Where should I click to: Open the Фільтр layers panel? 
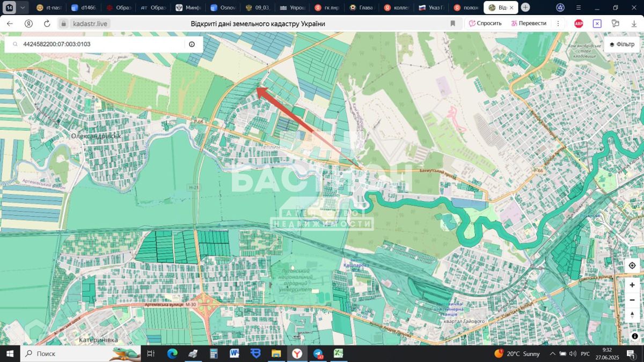click(621, 45)
